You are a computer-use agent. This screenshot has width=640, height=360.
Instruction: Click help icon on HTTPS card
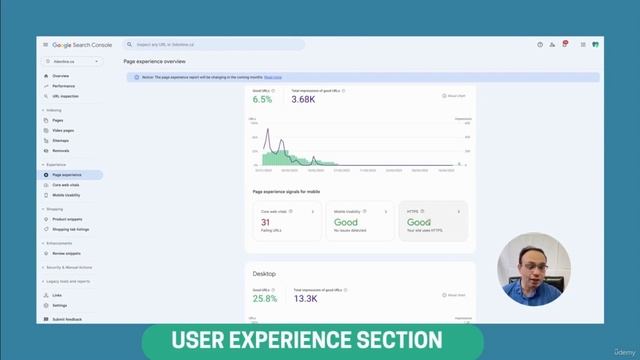(x=422, y=211)
